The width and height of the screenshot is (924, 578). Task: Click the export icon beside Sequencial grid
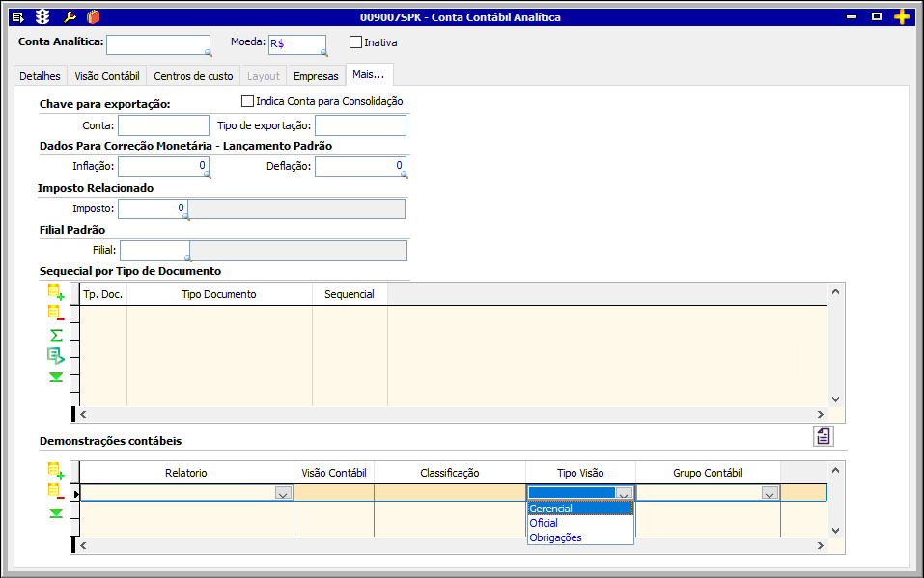[56, 356]
